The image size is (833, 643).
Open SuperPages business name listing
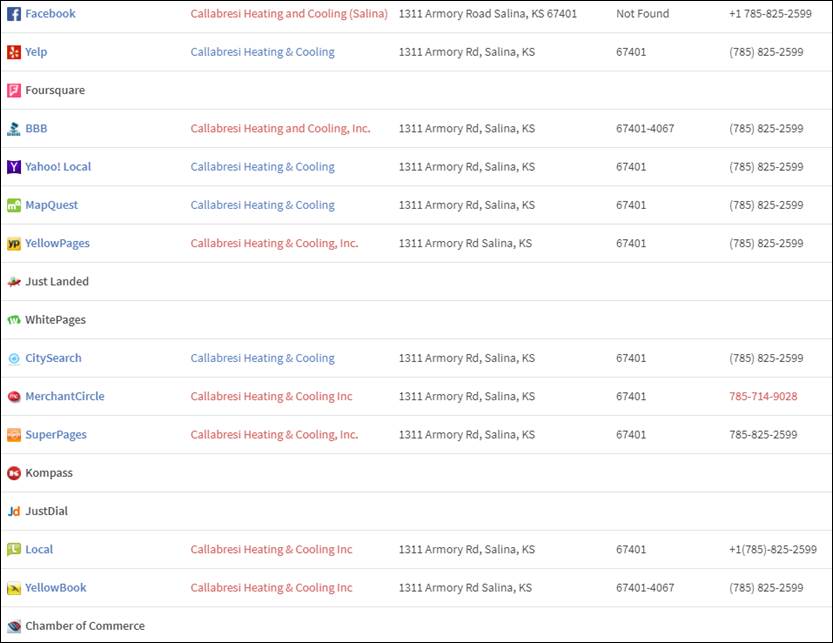tap(274, 435)
